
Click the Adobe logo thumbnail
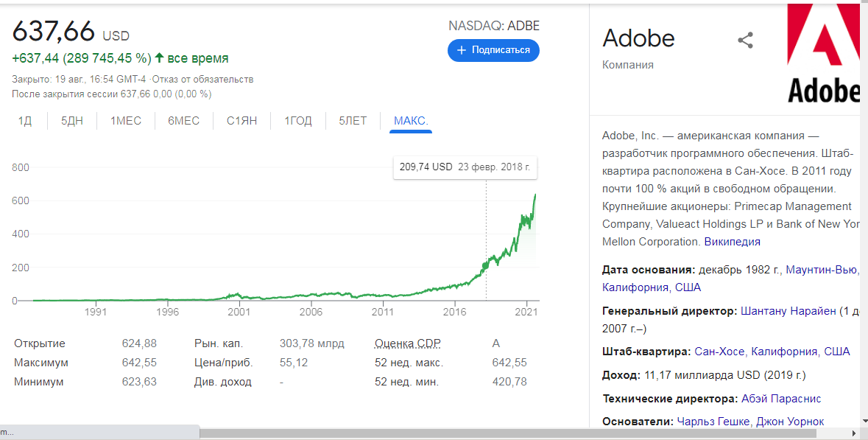coord(823,54)
